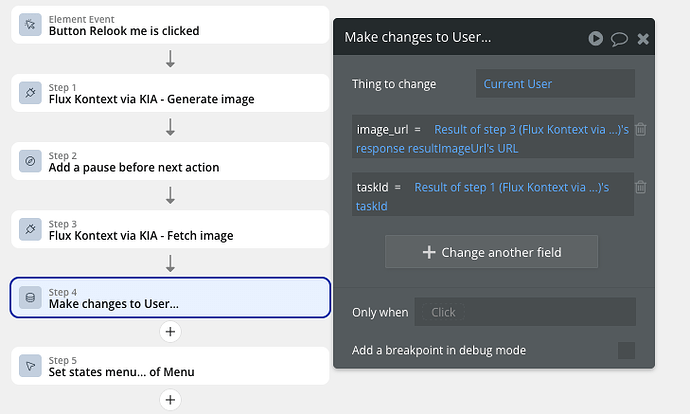Click the Element Event cursor icon
690x414 pixels.
[x=30, y=24]
